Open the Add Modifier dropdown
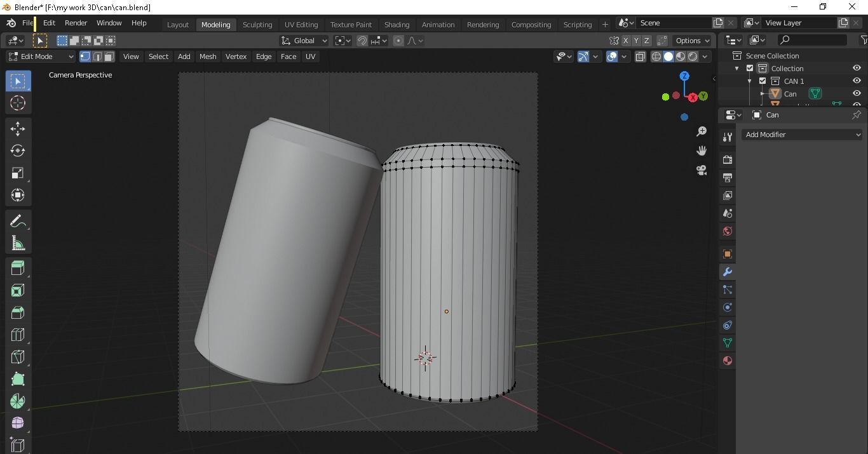The image size is (868, 454). pyautogui.click(x=802, y=135)
